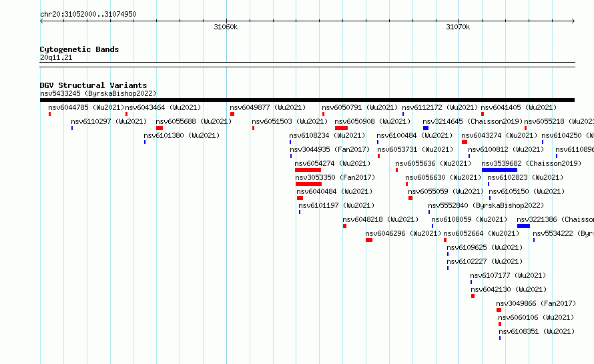This screenshot has height=364, width=594.
Task: Click nsv6056630 (Wu2021) label
Action: (443, 177)
